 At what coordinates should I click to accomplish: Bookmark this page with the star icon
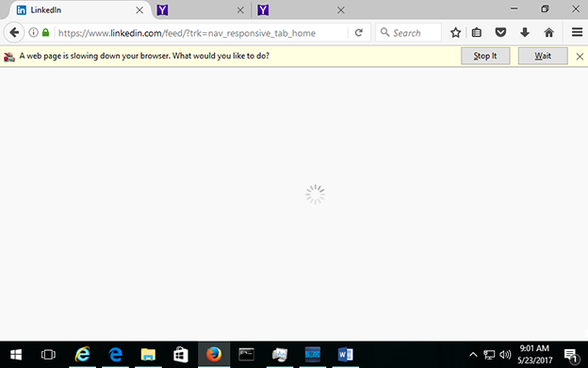pos(455,33)
